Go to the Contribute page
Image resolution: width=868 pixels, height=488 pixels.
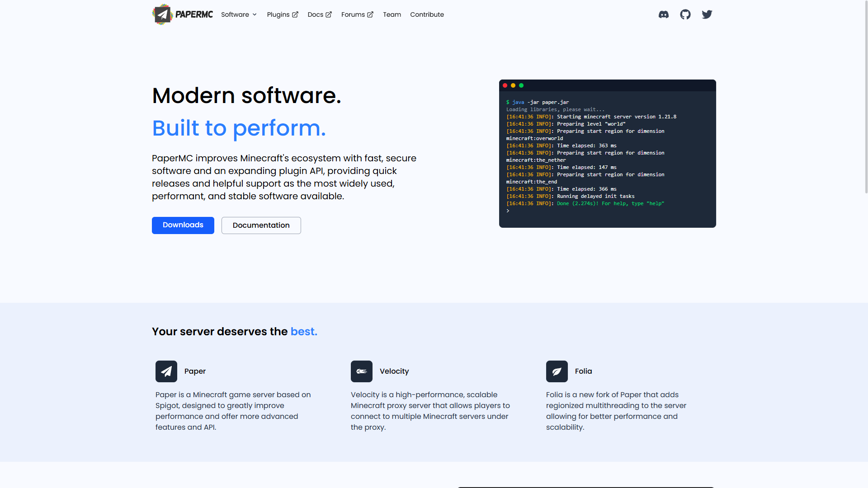tap(427, 14)
